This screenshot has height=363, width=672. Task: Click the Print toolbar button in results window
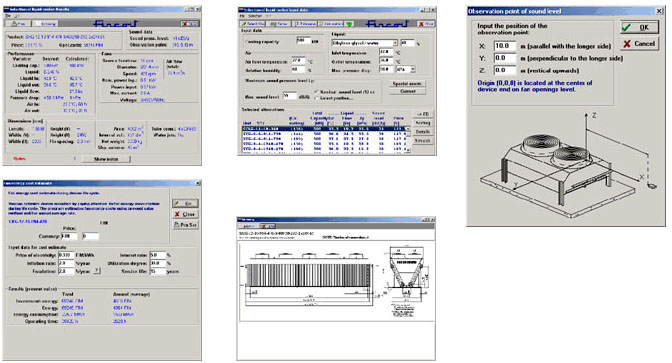(x=18, y=24)
